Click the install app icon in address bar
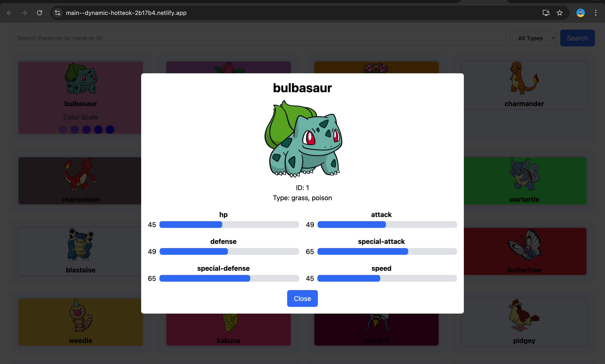This screenshot has width=605, height=364. pos(546,13)
